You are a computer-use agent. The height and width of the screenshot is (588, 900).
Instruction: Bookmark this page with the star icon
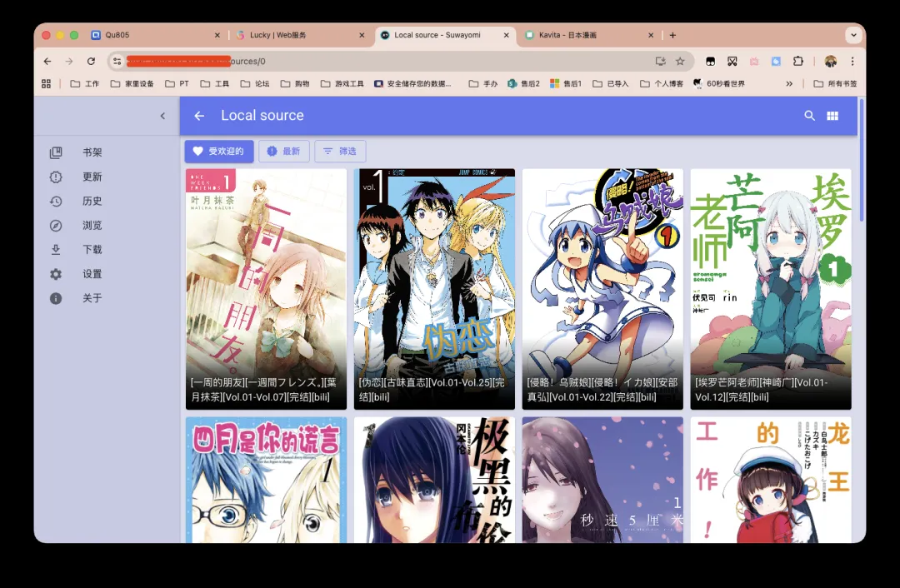pyautogui.click(x=680, y=61)
